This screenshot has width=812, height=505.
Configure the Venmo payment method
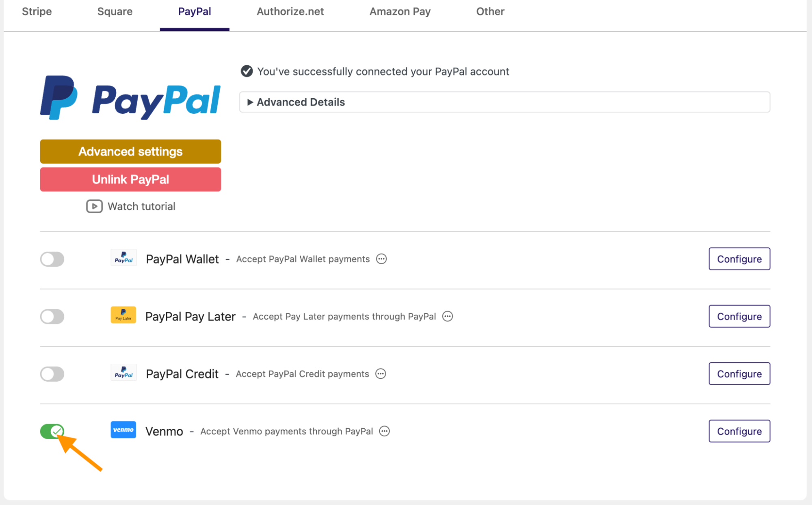click(x=739, y=431)
